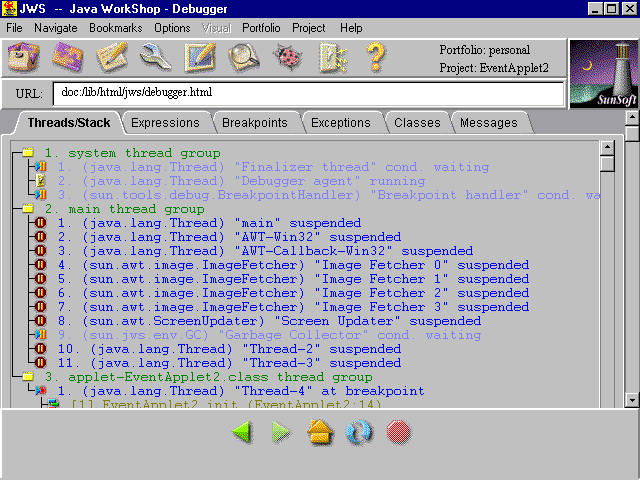Collapse the applet-EventApplet2.class thread group folder
The width and height of the screenshot is (640, 480).
28,376
